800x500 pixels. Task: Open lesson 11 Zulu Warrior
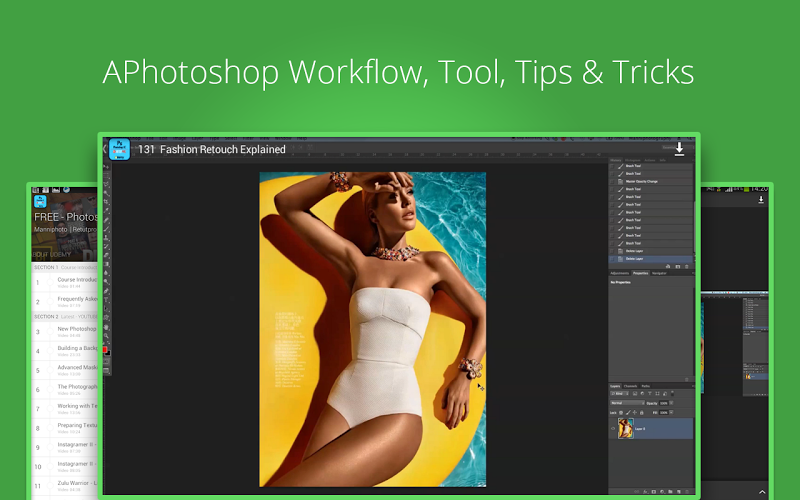pos(65,485)
